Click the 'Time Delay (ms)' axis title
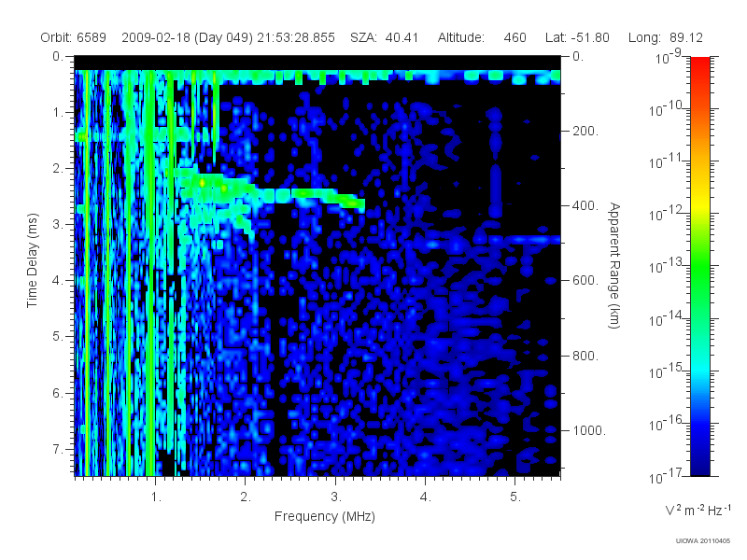 coord(32,260)
